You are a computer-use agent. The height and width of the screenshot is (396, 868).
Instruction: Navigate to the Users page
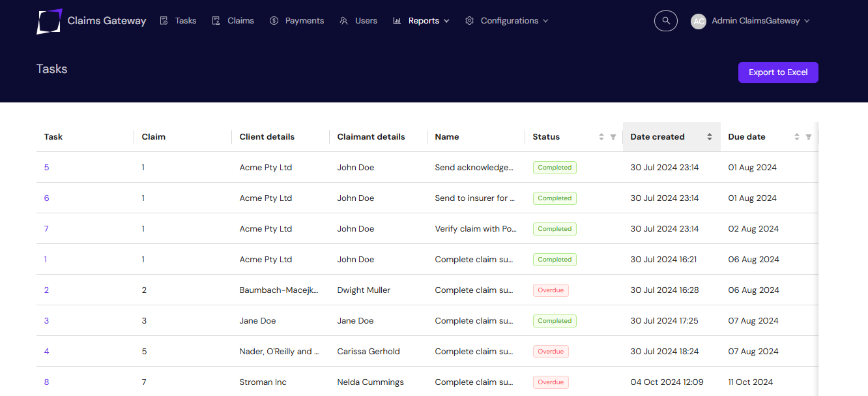pyautogui.click(x=359, y=21)
